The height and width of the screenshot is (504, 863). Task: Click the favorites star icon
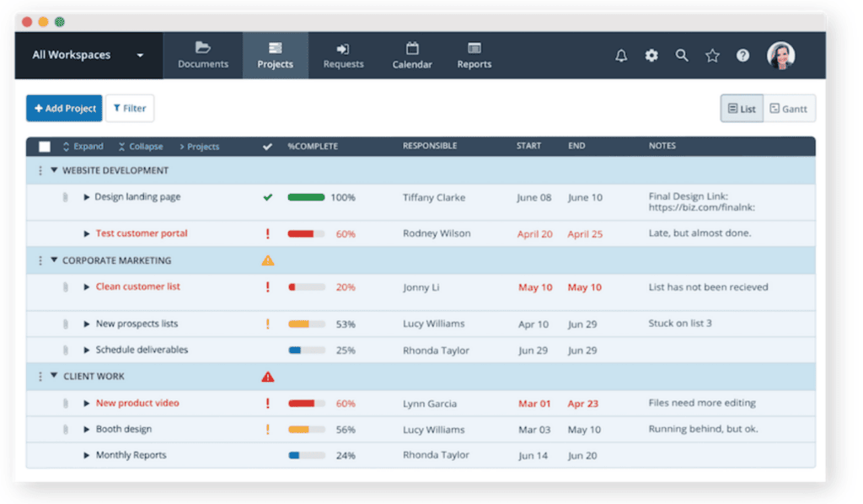[712, 56]
